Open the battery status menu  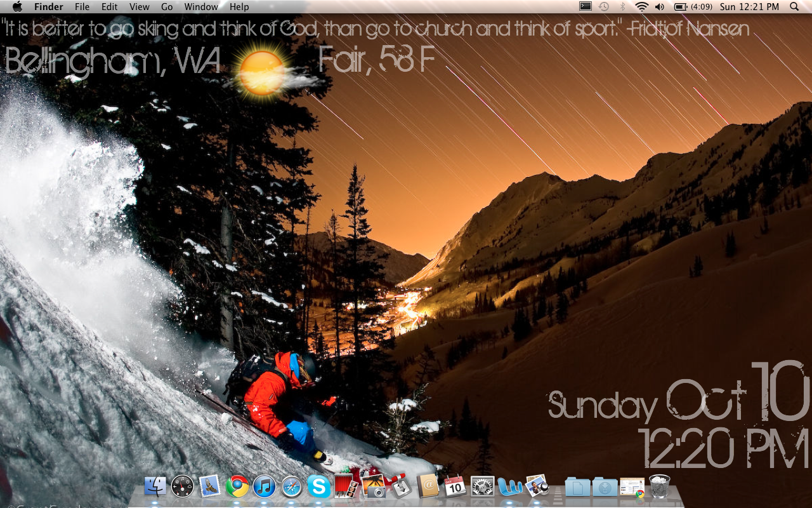point(681,6)
